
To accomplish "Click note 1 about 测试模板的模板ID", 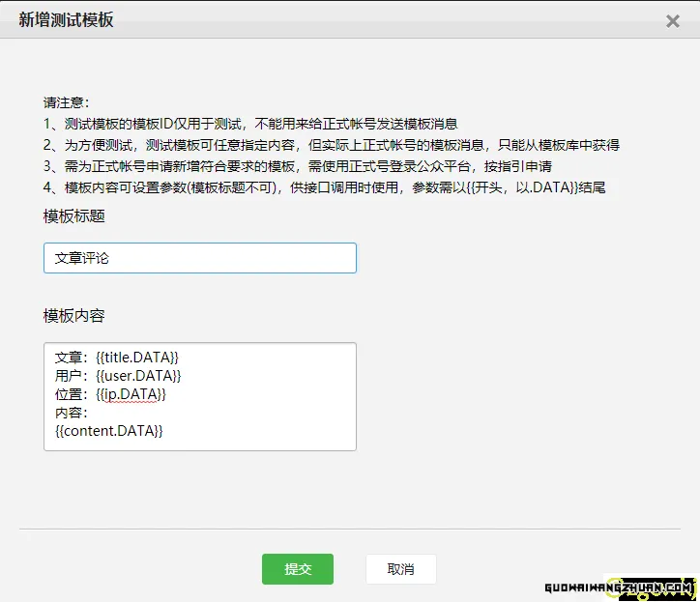I will click(x=250, y=124).
